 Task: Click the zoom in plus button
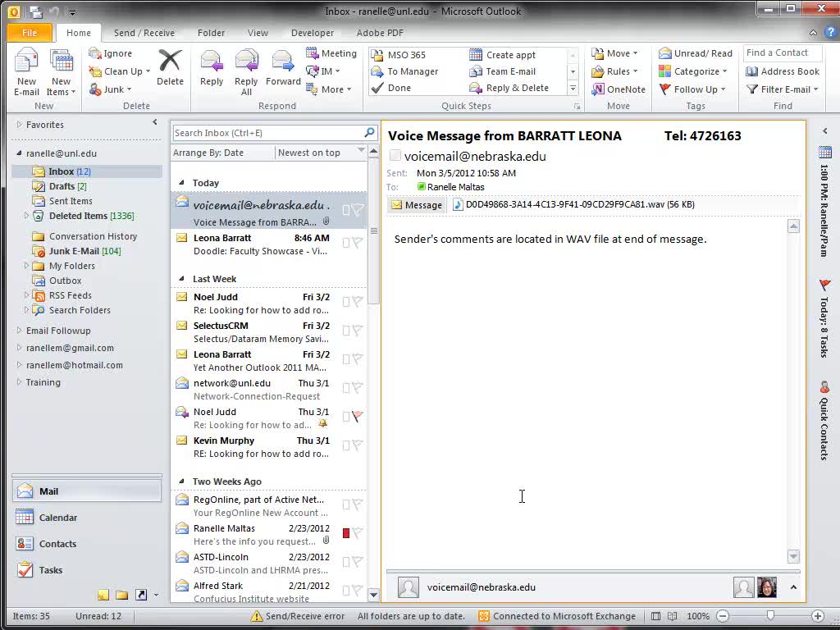[818, 616]
